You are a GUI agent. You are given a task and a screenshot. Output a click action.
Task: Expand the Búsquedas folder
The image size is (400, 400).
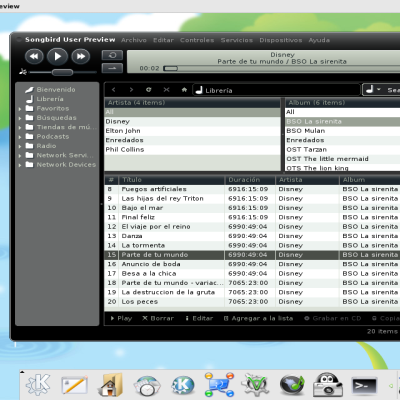20,118
